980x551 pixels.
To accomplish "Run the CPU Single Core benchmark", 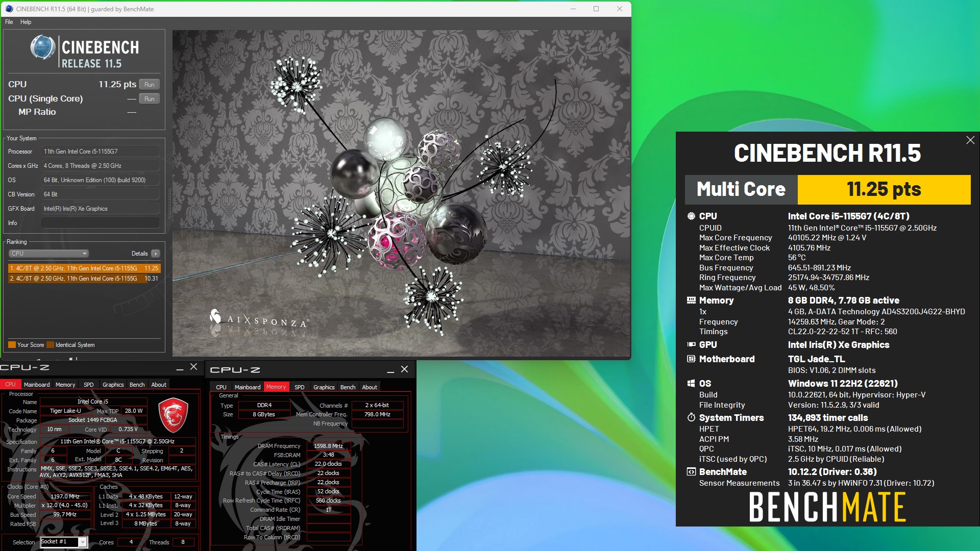I will pyautogui.click(x=149, y=98).
